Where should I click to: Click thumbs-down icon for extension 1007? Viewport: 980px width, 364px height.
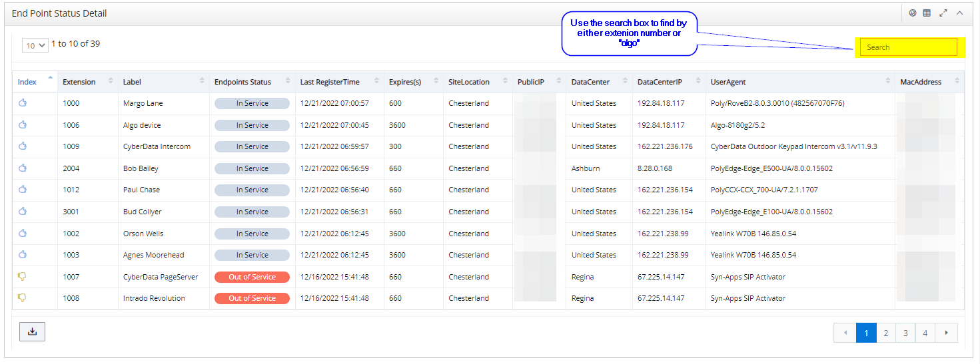22,277
